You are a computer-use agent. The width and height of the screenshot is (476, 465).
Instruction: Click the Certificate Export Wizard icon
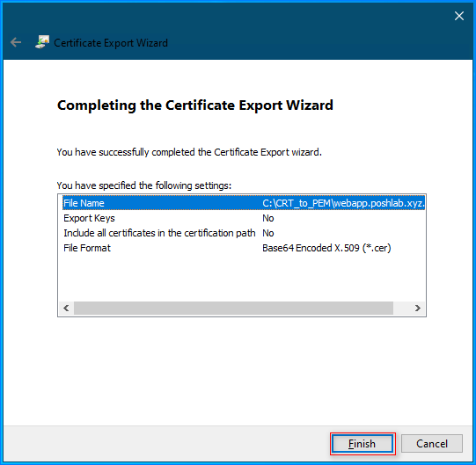click(x=42, y=42)
